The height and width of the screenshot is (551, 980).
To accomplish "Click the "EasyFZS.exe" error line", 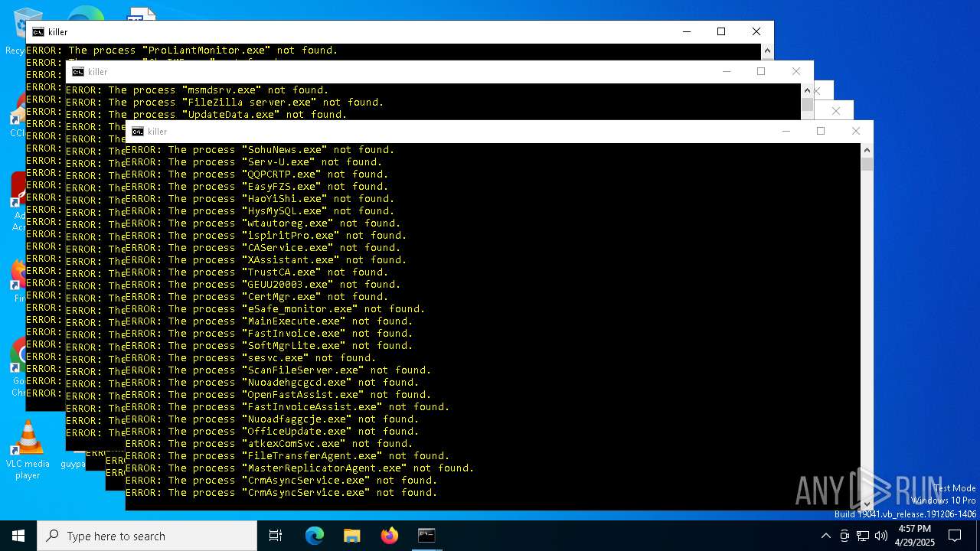I will click(257, 187).
